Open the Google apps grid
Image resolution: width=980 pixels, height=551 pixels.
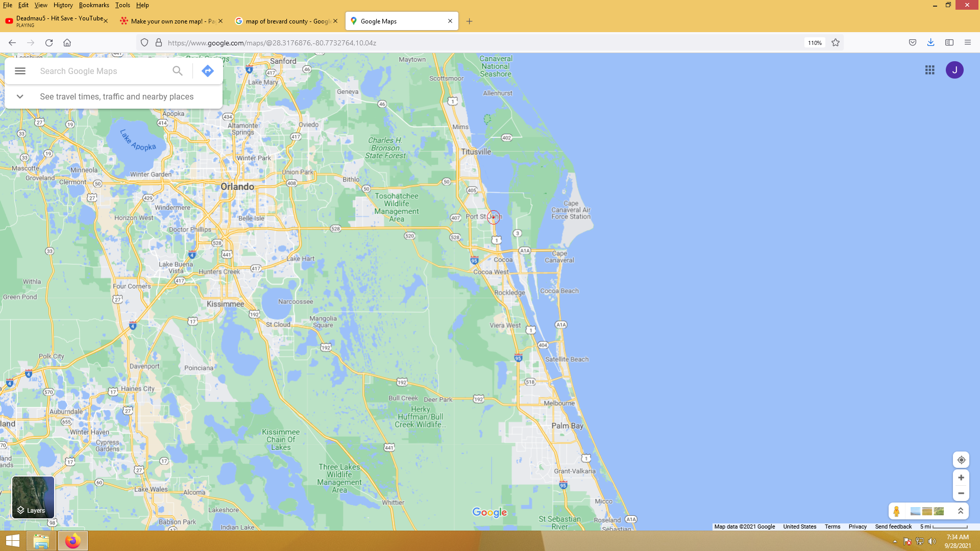click(x=929, y=70)
